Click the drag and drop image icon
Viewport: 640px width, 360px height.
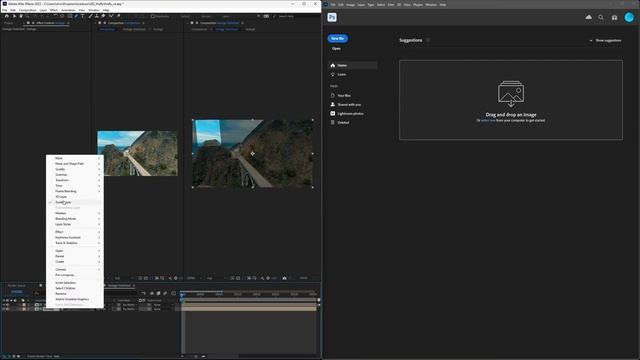(x=511, y=93)
